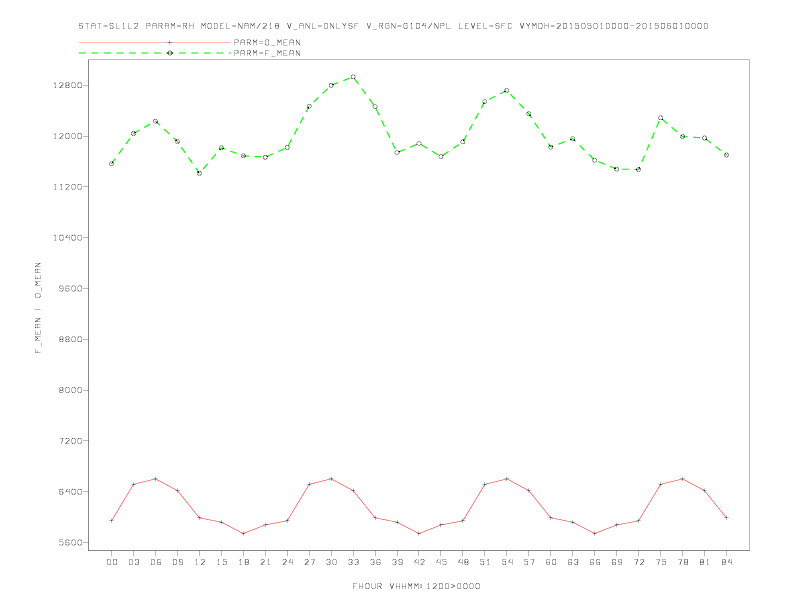Screen dimensions: 792x612
Task: Click x-axis tick label 54
Action: pyautogui.click(x=507, y=562)
